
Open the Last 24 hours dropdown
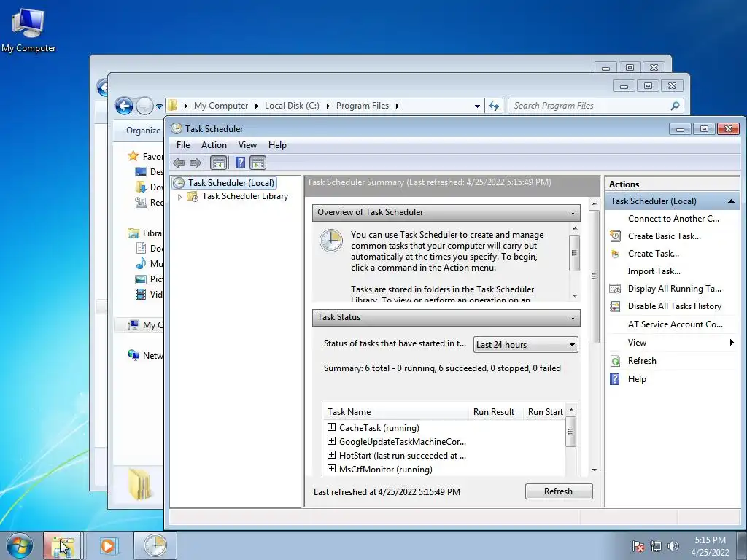pos(525,345)
